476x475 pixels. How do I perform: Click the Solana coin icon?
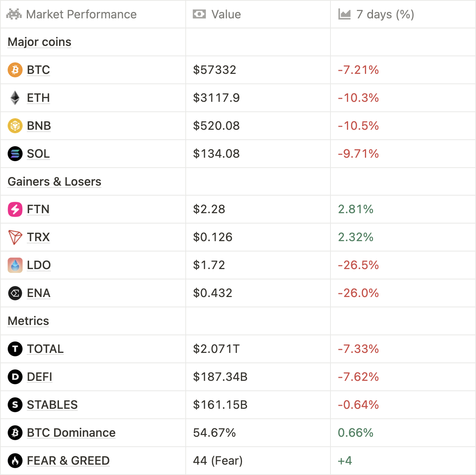tap(15, 154)
